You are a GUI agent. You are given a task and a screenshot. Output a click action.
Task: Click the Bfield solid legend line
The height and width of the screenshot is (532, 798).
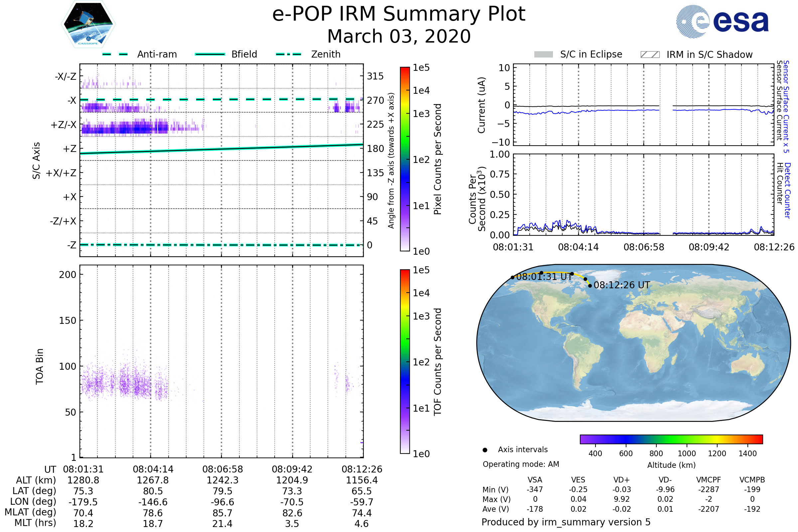pos(210,54)
